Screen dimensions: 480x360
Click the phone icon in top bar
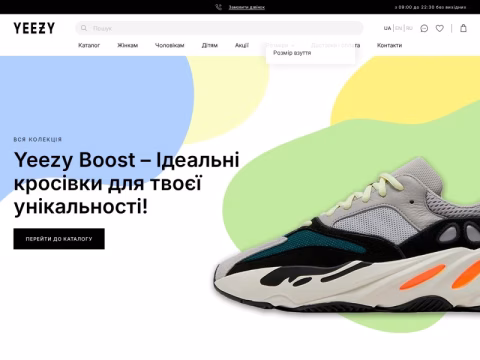[x=218, y=7]
